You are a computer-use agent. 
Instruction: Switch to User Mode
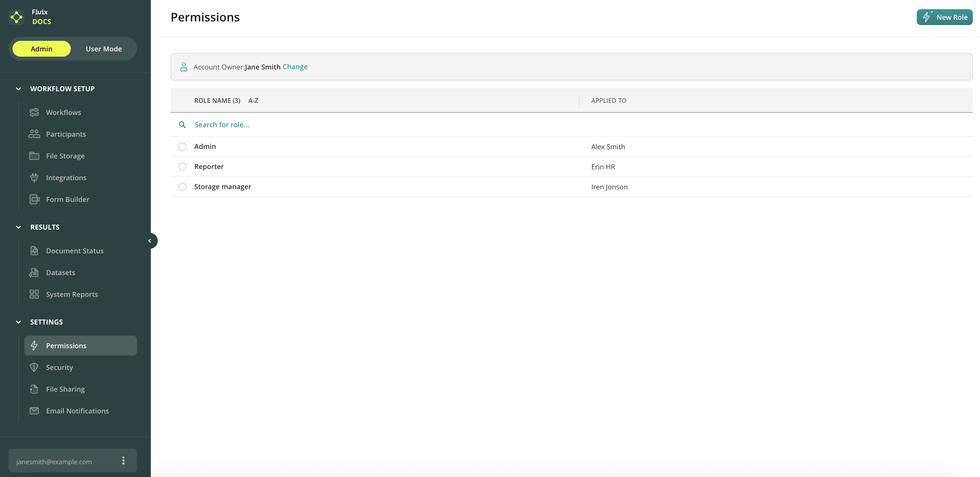[x=103, y=49]
